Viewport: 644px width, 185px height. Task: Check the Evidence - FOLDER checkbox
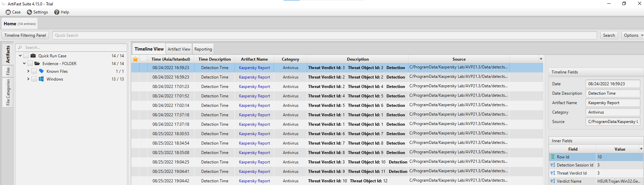[x=30, y=63]
